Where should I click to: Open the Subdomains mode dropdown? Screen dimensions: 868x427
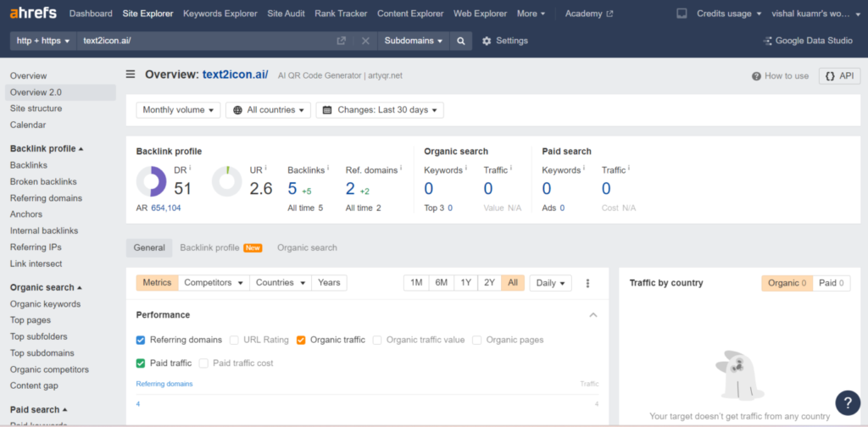(413, 41)
